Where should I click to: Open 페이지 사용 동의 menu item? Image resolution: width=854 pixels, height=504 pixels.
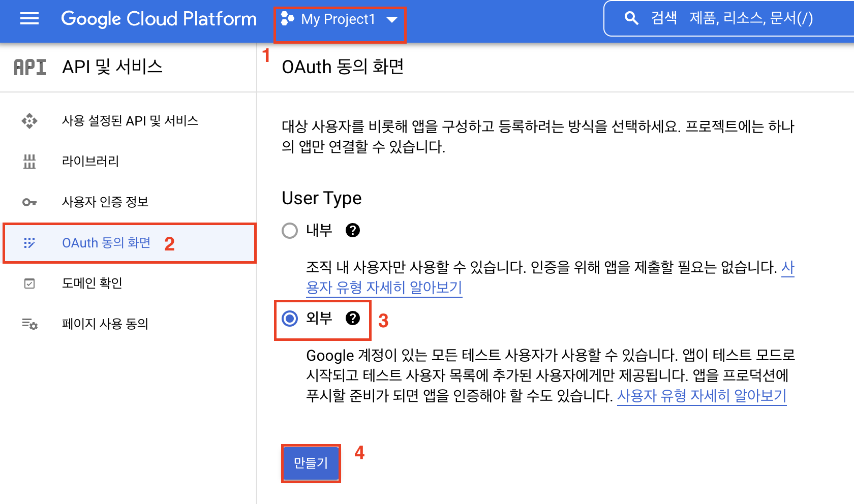128,324
